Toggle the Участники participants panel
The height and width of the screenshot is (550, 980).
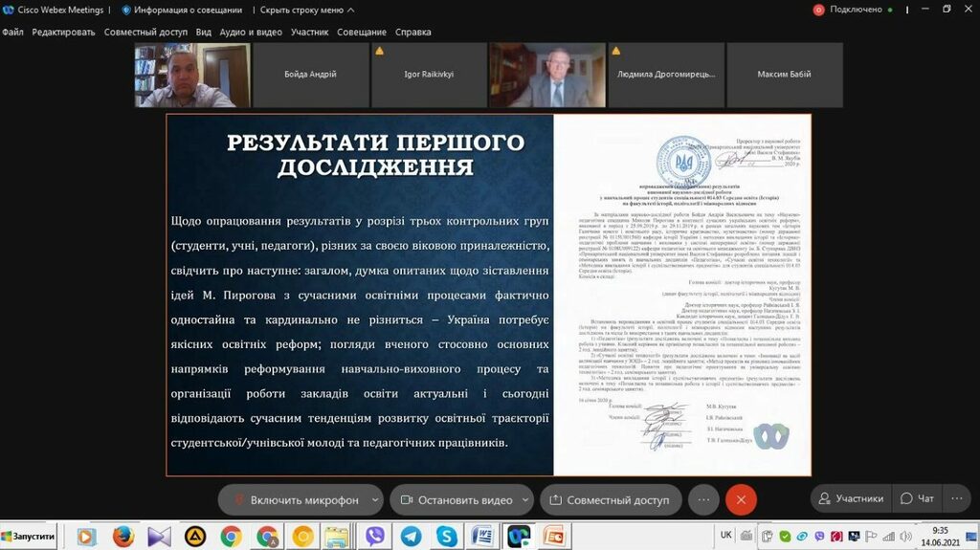849,498
